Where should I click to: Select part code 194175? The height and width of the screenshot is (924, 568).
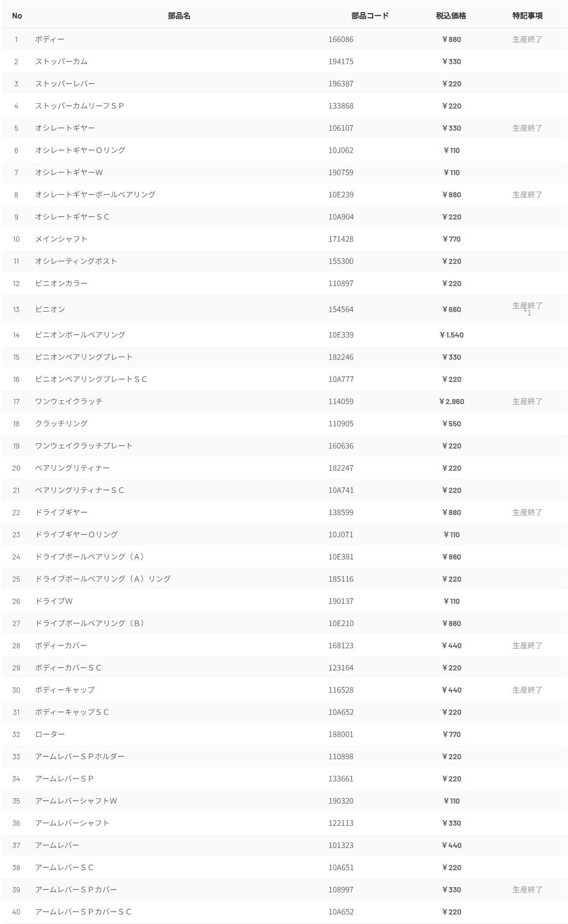(x=341, y=61)
